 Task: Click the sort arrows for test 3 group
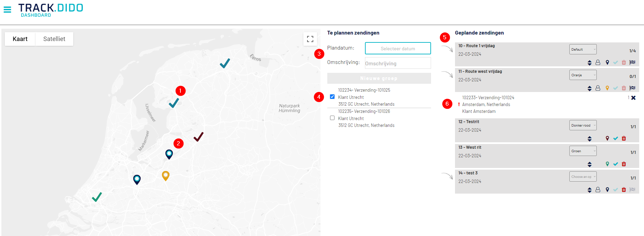590,189
